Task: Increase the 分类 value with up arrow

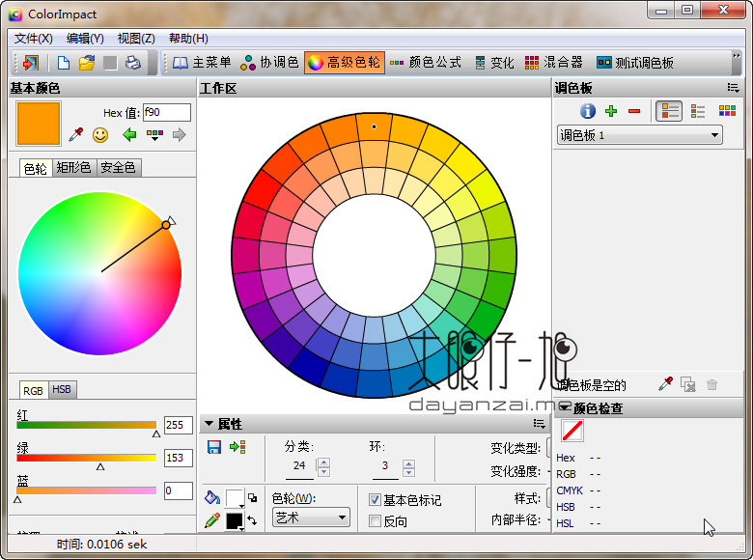Action: click(324, 462)
